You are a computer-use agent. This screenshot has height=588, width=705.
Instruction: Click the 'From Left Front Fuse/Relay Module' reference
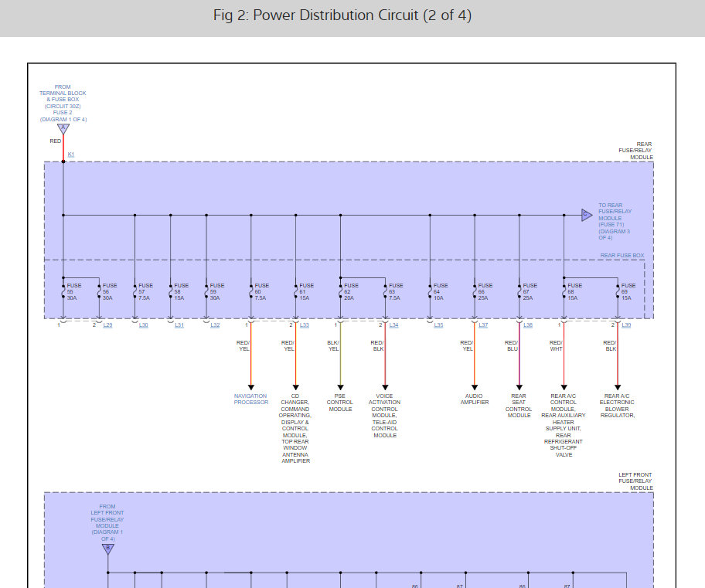click(107, 522)
